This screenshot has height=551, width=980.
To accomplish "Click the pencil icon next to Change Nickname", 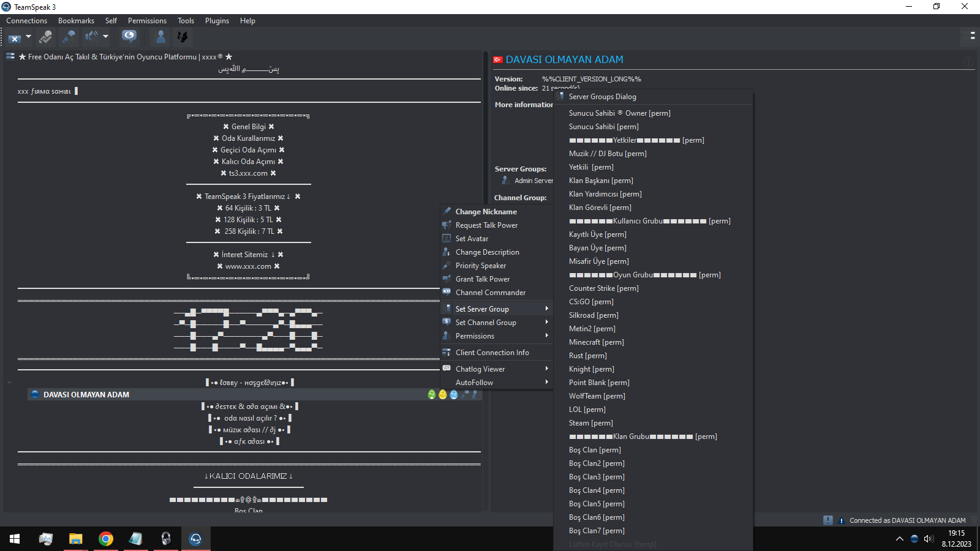I will 447,211.
